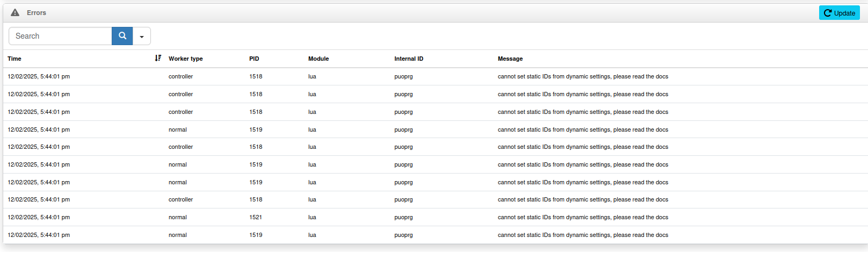Screen dimensions: 868x259
Task: Sort the table by Time header
Action: [15, 59]
